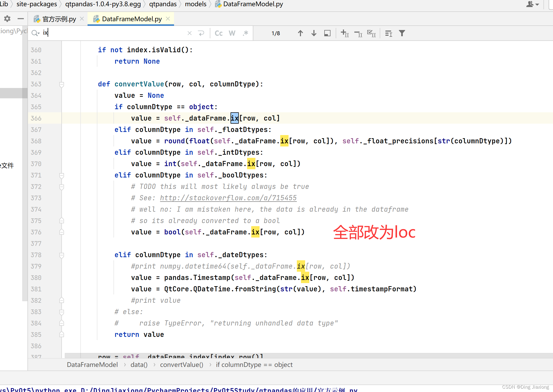Click 'if columnDtype == object' breadcrumb
Image resolution: width=553 pixels, height=392 pixels.
click(254, 365)
